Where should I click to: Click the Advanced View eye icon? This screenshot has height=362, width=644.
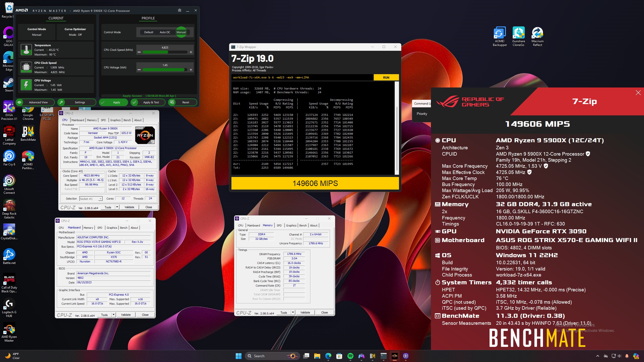pos(19,102)
